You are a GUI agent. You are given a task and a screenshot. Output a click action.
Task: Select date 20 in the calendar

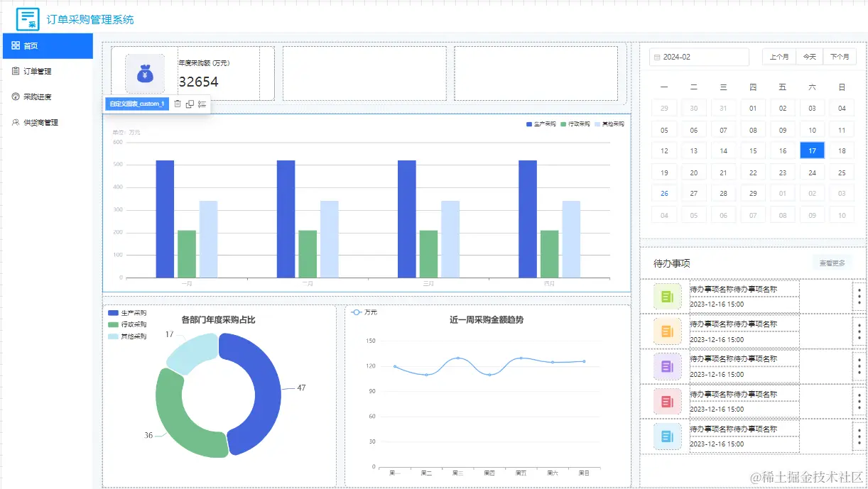[x=694, y=172]
